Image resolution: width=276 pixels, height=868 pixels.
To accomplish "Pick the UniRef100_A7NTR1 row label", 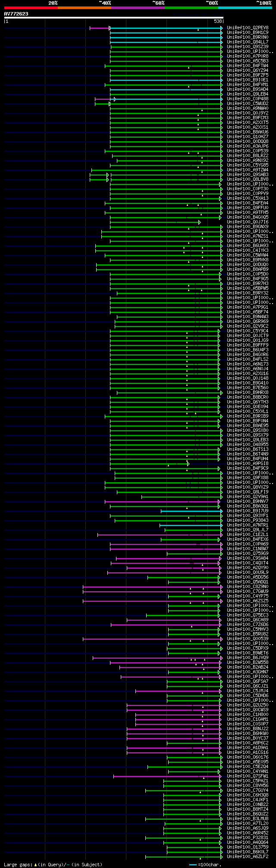I will pos(248,525).
